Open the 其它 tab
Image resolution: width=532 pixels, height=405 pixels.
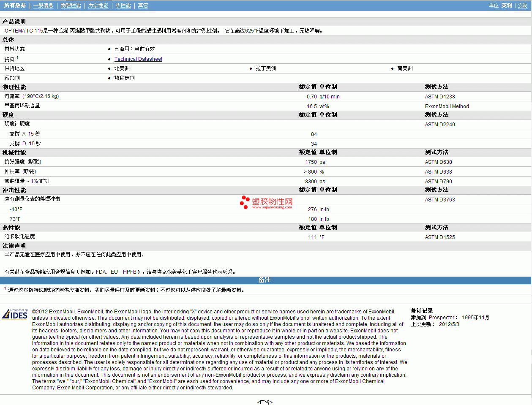pyautogui.click(x=143, y=5)
